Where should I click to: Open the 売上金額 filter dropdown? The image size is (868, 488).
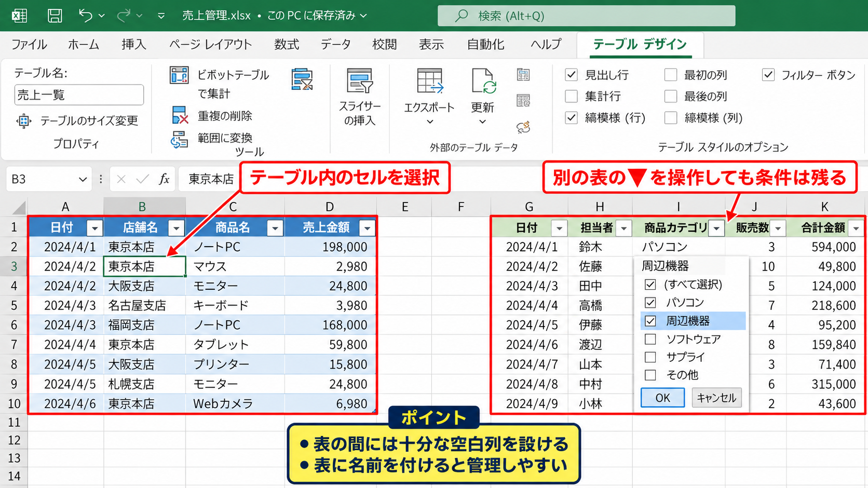coord(368,227)
